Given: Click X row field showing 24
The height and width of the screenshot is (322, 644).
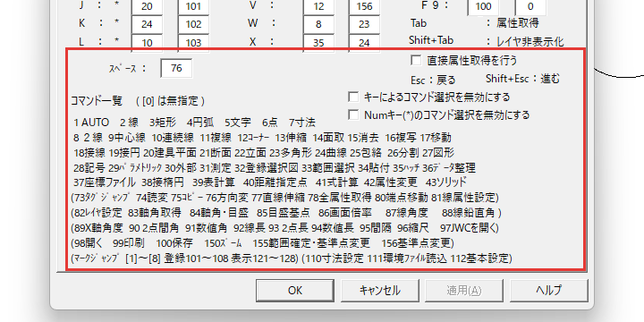Looking at the screenshot, I should 364,43.
